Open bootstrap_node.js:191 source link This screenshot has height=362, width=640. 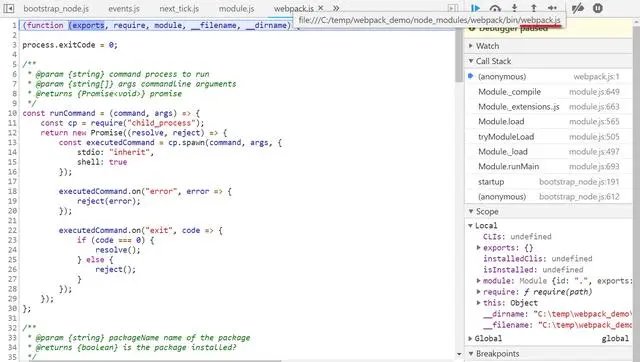(x=579, y=182)
